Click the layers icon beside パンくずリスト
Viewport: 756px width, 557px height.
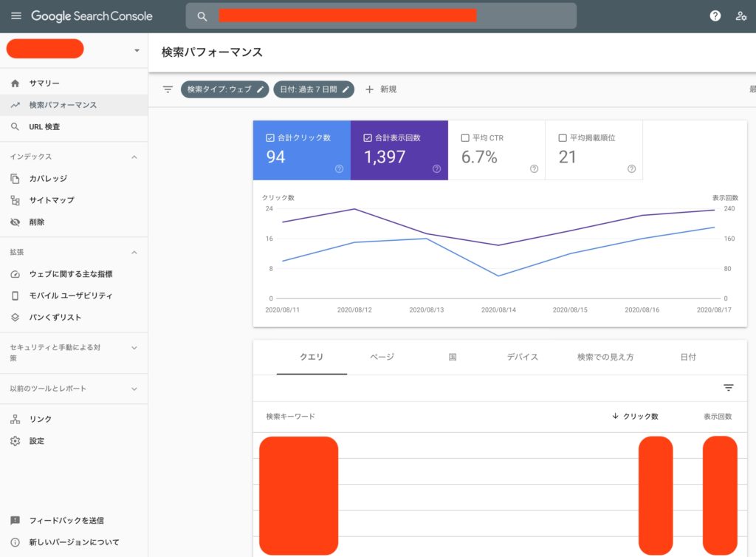[15, 318]
